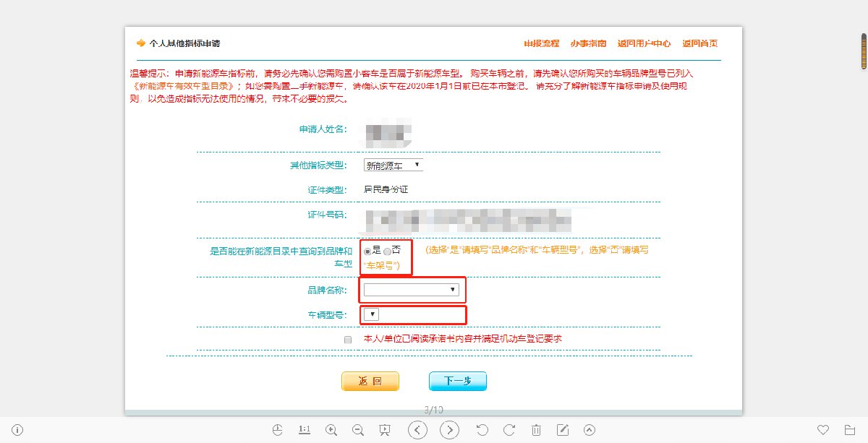The height and width of the screenshot is (443, 868).
Task: Check the 本人/单位已阅读承诺书 checkbox
Action: pyautogui.click(x=348, y=339)
